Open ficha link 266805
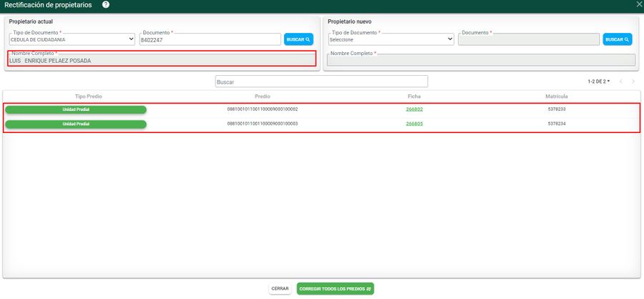 click(414, 124)
